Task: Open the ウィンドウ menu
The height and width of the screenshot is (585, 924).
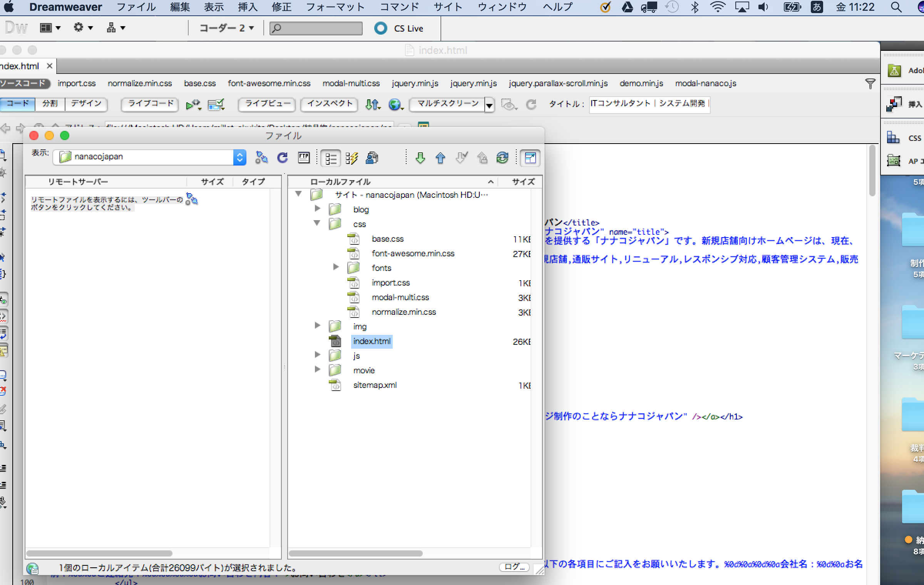Action: (x=502, y=7)
